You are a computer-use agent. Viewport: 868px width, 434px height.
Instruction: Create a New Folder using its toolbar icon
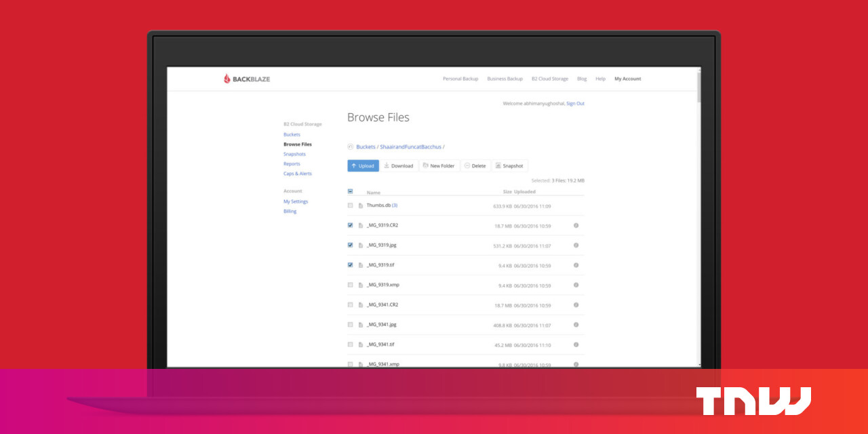pos(424,165)
